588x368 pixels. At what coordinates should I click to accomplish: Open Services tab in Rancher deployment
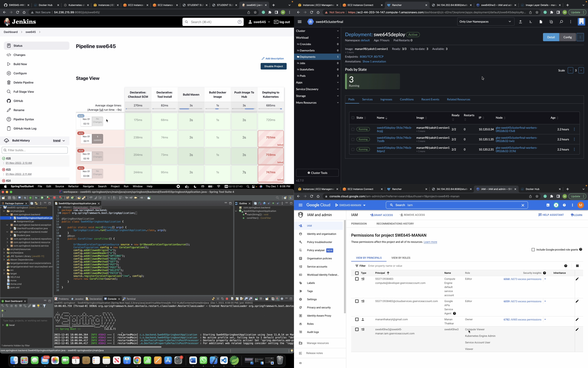point(367,100)
